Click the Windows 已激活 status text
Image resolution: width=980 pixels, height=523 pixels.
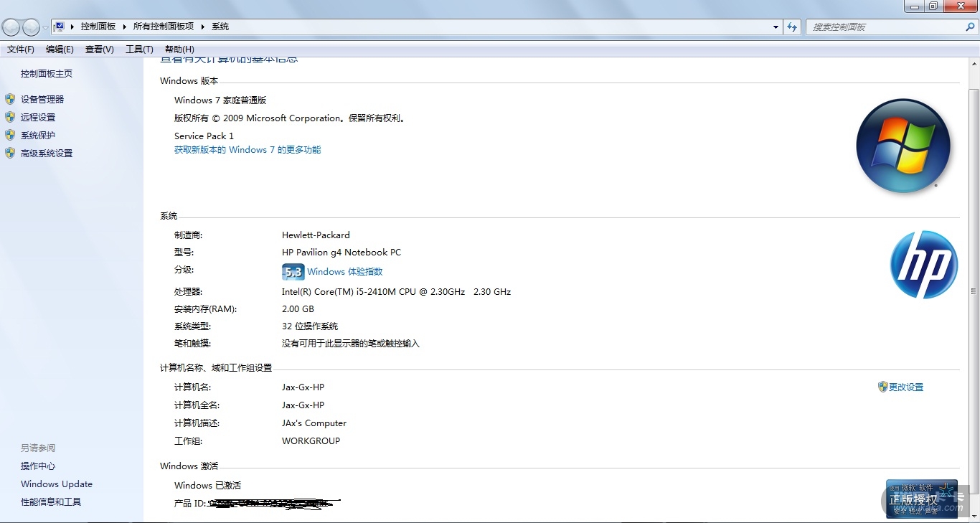pyautogui.click(x=207, y=486)
